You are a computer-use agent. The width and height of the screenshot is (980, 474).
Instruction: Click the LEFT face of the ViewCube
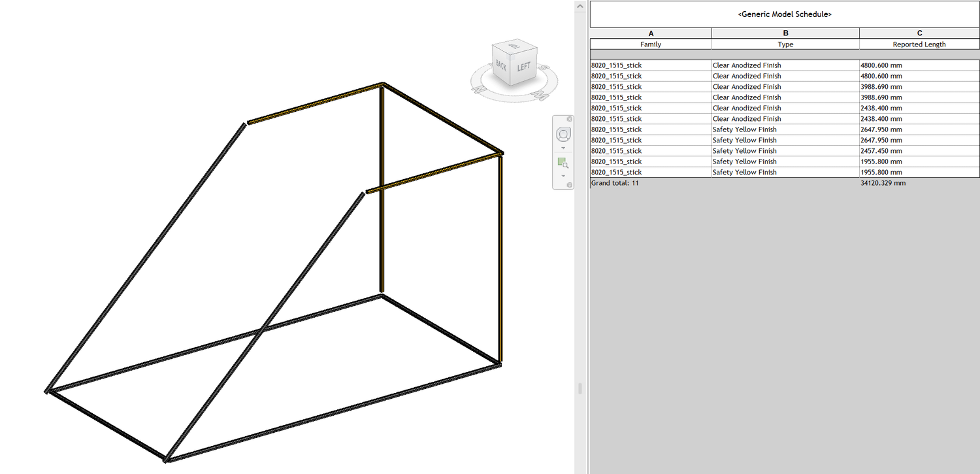pyautogui.click(x=523, y=66)
